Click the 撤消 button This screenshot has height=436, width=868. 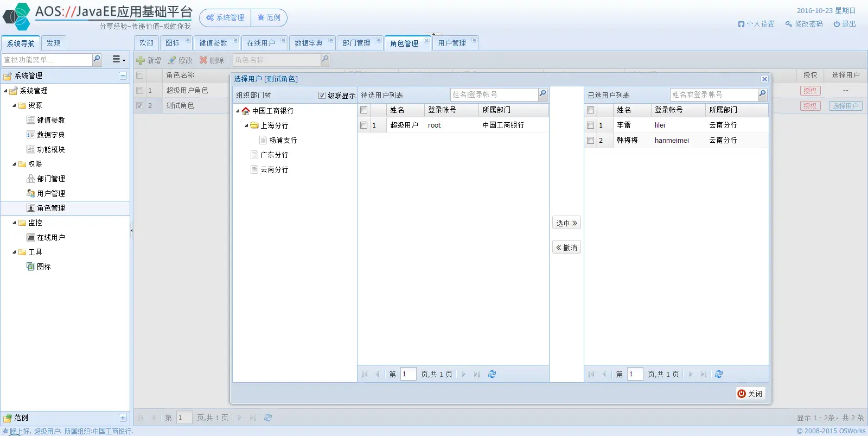(x=566, y=247)
